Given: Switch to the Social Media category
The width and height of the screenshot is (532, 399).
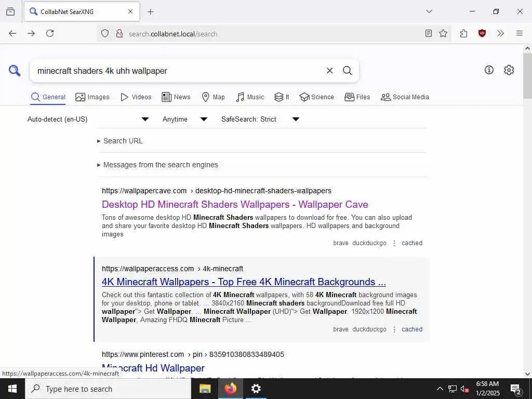Looking at the screenshot, I should pyautogui.click(x=405, y=97).
